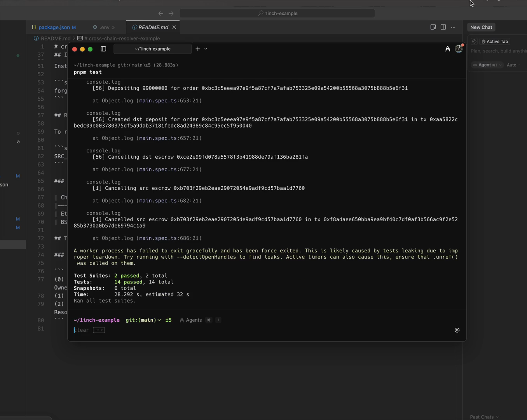Click the '14 passed' tests result
Screen dimensions: 527x420
128,282
